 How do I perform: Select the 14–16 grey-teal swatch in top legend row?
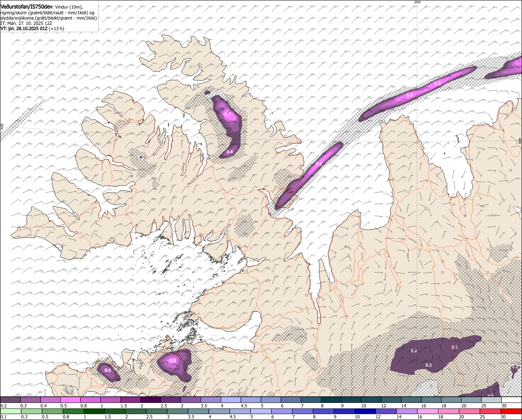411,400
